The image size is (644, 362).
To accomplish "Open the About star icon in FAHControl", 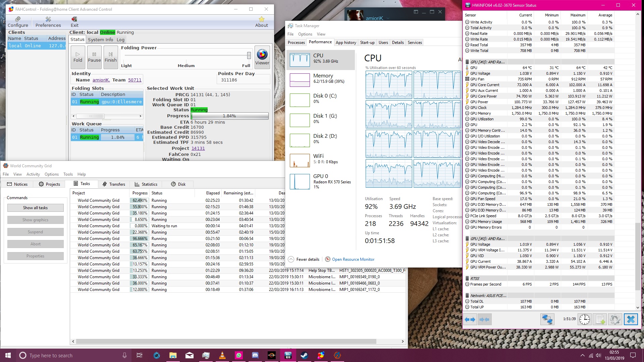I will click(262, 22).
